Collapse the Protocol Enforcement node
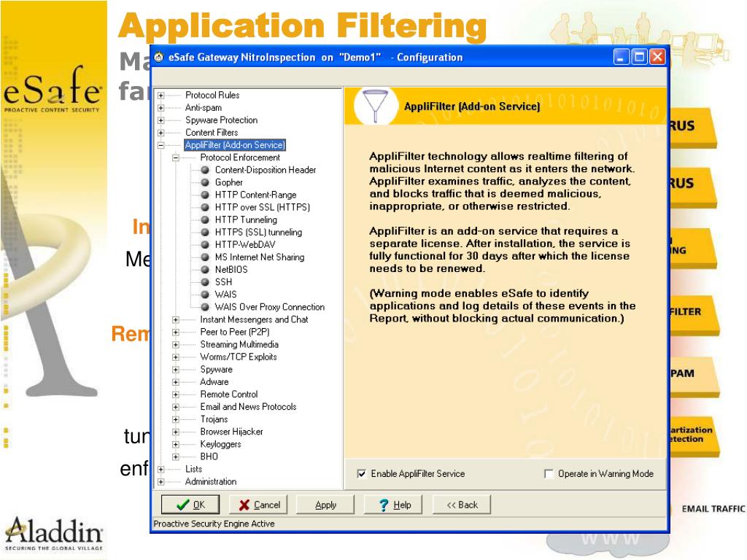The height and width of the screenshot is (560, 747). [176, 157]
